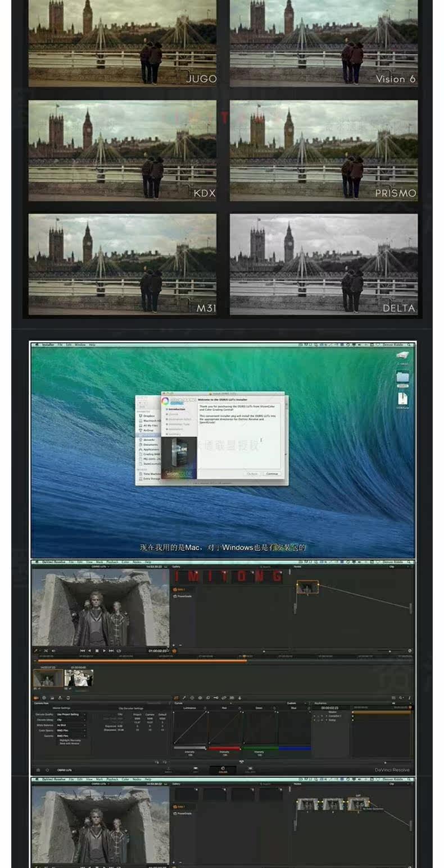Click the Vision 6 look preview image

coord(324,43)
